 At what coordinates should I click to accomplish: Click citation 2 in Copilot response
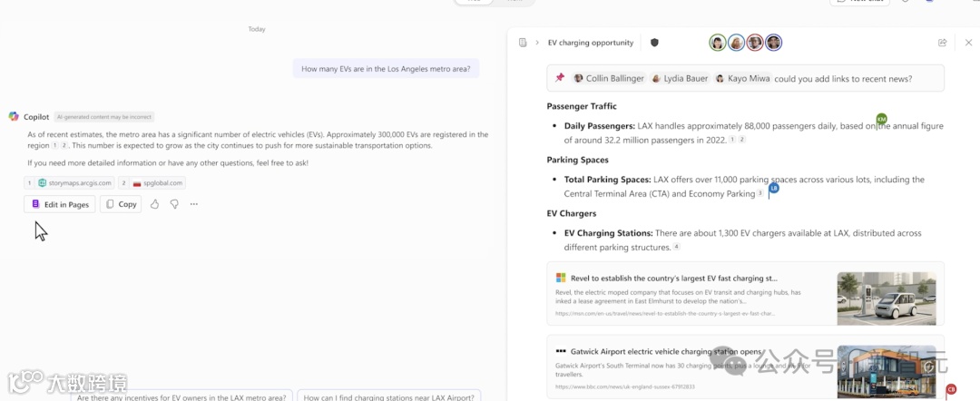tap(64, 145)
